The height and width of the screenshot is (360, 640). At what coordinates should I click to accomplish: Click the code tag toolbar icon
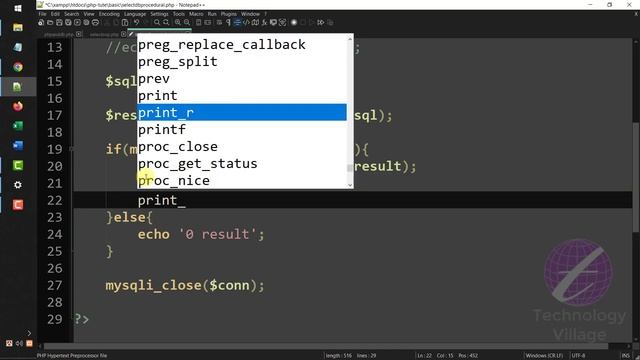[x=246, y=22]
